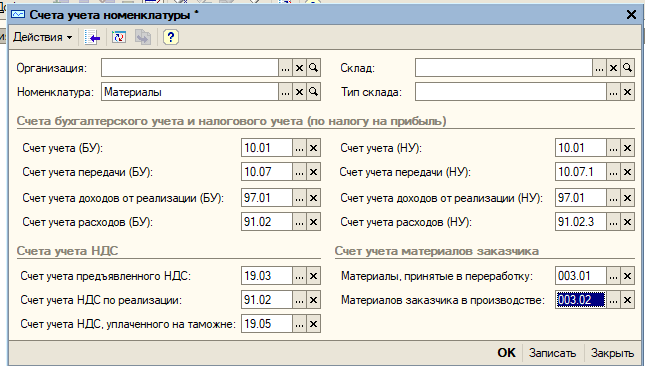
Task: Open selector for Материалы, принятые в переработку
Action: (613, 276)
